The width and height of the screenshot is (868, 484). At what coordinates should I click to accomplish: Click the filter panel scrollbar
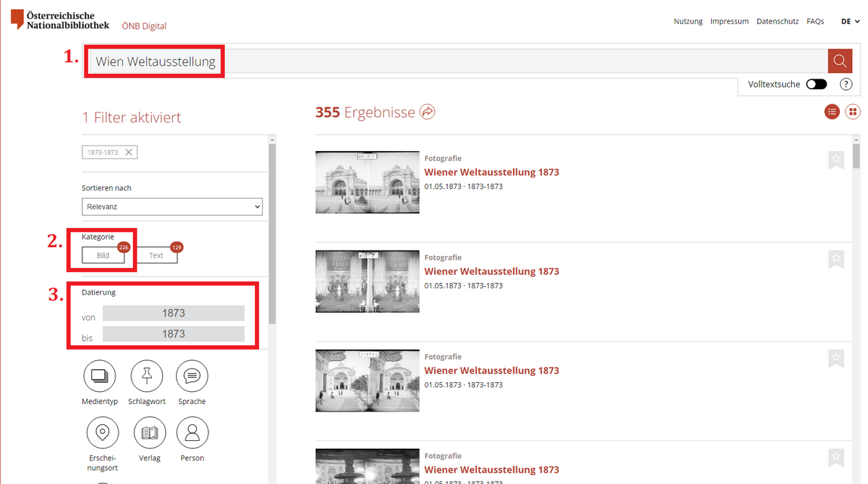[x=272, y=234]
